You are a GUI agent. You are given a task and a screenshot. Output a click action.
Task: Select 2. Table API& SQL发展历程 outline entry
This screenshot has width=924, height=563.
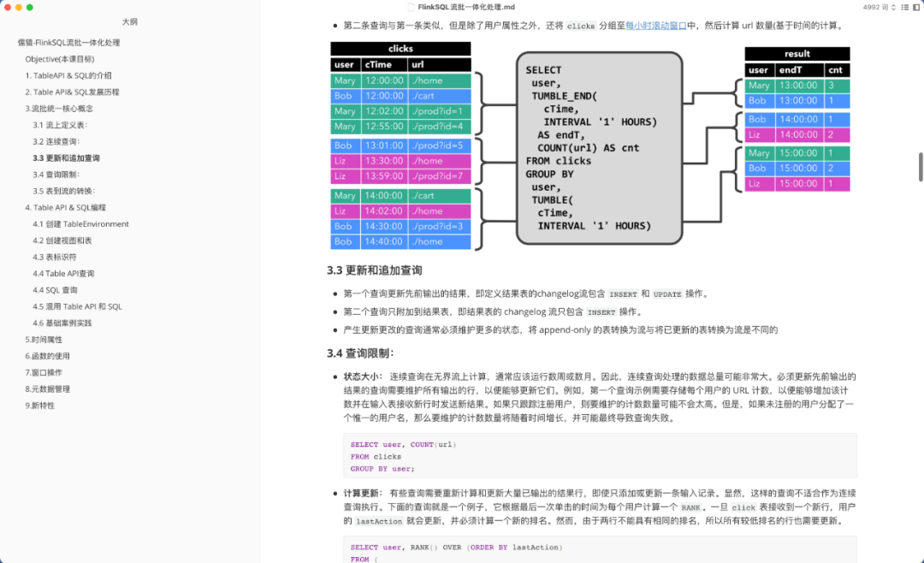tap(72, 92)
